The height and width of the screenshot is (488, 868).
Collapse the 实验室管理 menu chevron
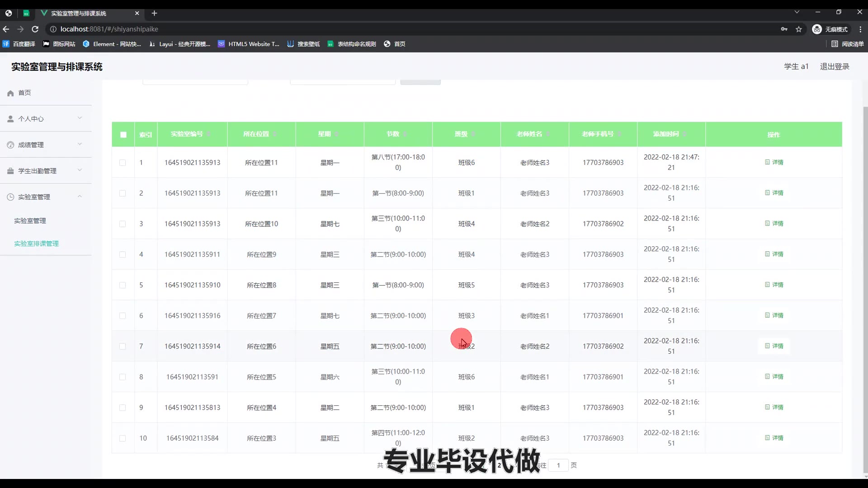coord(80,197)
